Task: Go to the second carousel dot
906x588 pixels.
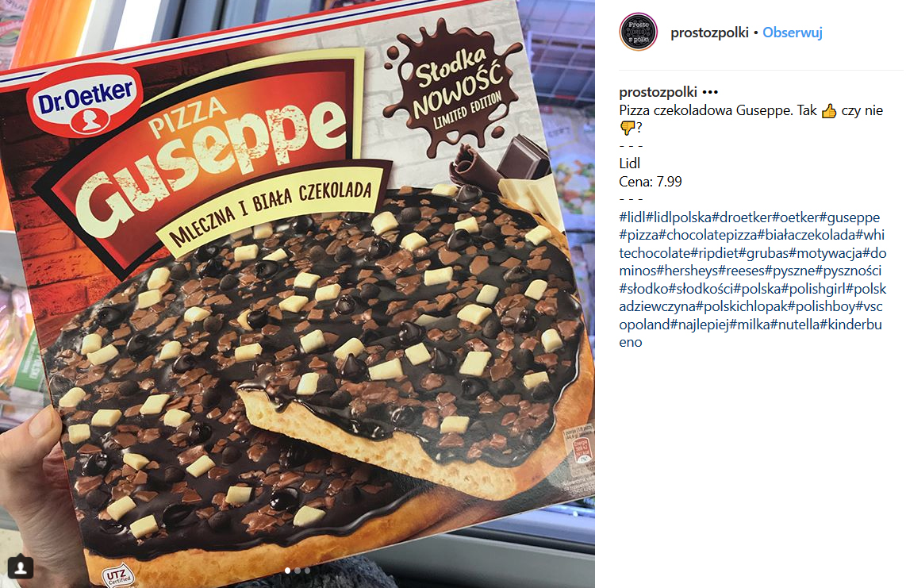Action: (298, 571)
